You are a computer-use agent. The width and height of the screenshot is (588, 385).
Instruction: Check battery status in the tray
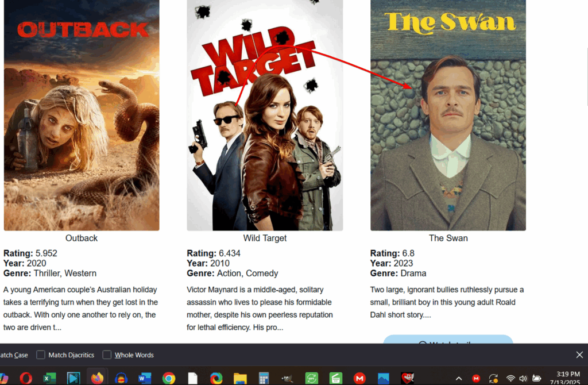point(537,378)
